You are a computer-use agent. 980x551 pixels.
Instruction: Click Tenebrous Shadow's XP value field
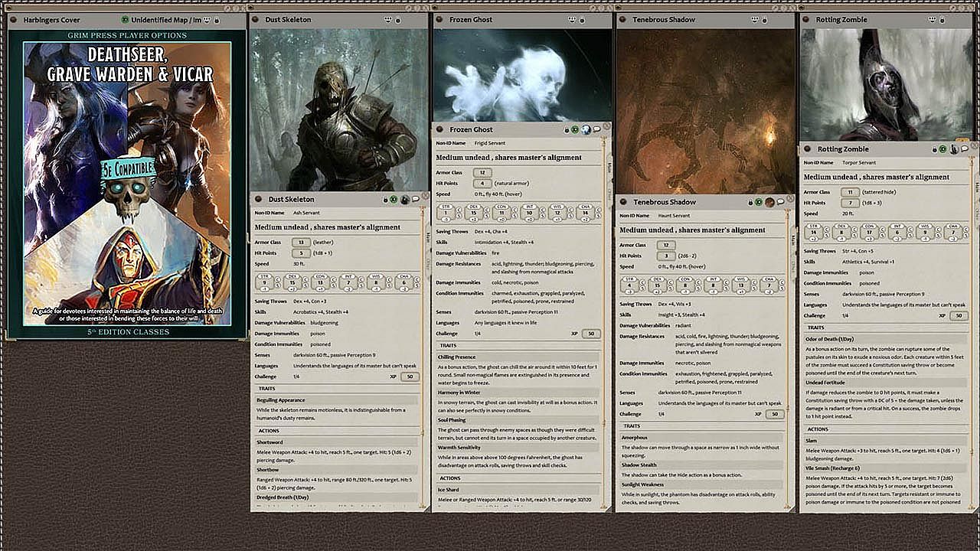point(774,414)
